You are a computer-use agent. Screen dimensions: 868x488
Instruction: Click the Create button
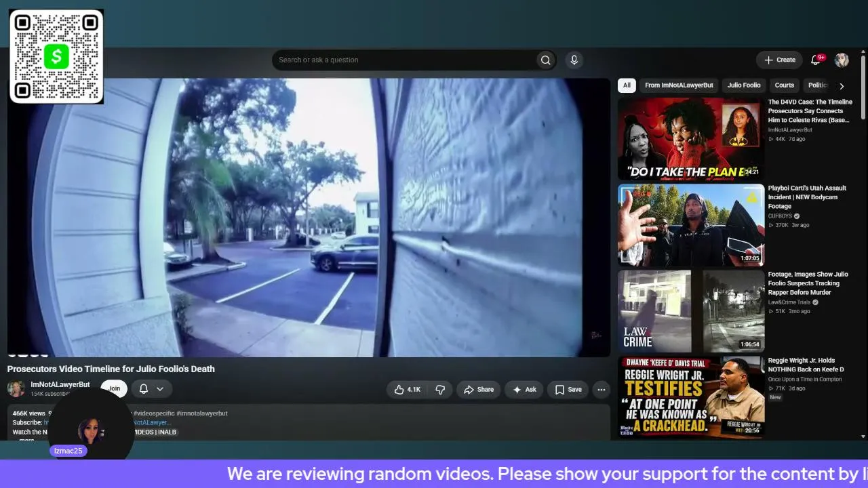(780, 60)
